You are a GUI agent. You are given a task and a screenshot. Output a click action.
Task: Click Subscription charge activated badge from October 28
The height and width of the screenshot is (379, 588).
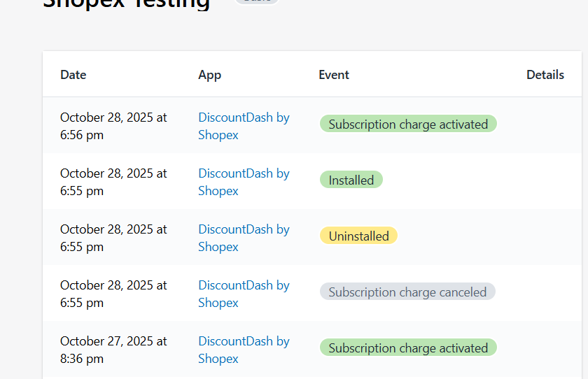pos(408,124)
